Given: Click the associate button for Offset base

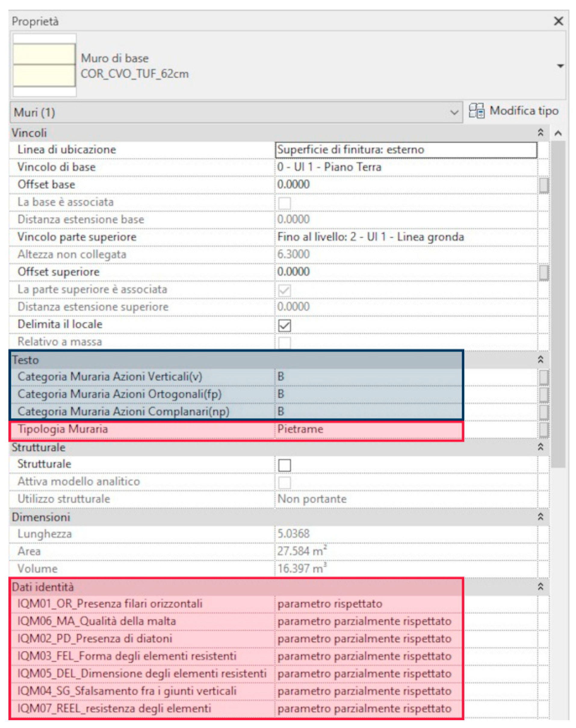Looking at the screenshot, I should click(x=543, y=185).
